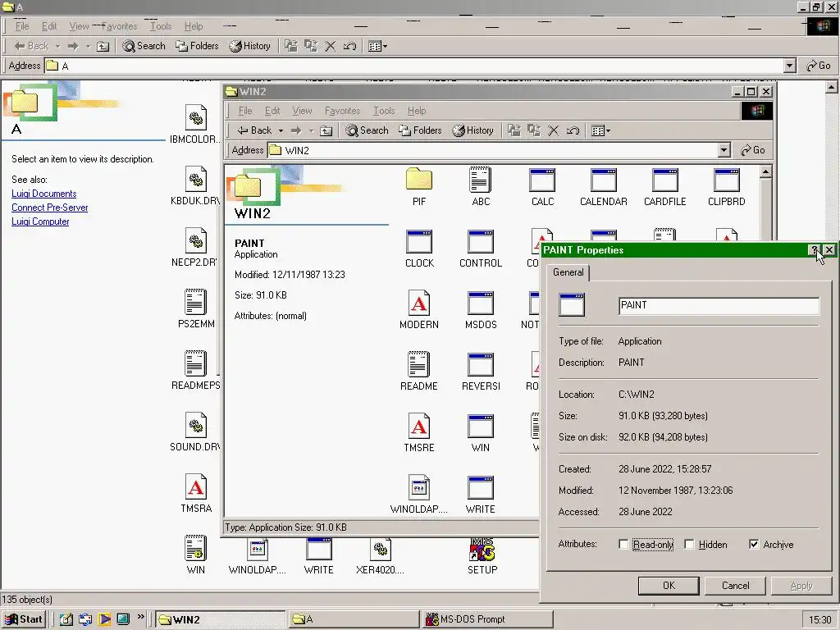Click Delete icon in WIN2 toolbar
Screen dimensions: 840x630
tap(554, 130)
